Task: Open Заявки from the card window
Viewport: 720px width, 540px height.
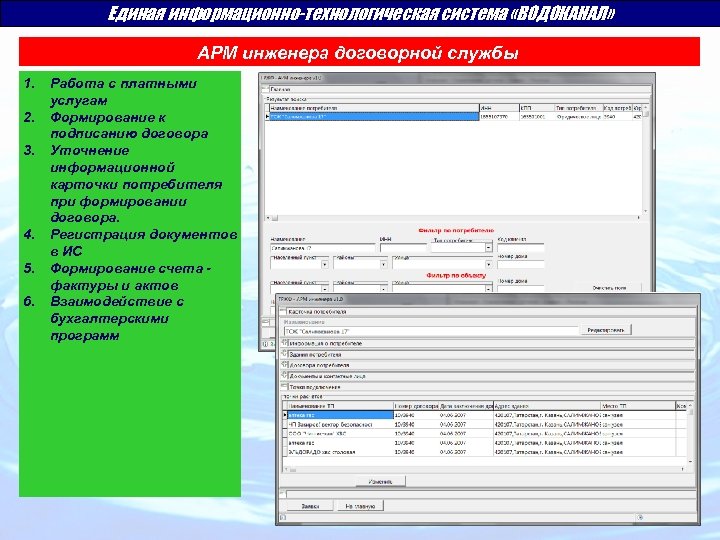Action: 310,506
